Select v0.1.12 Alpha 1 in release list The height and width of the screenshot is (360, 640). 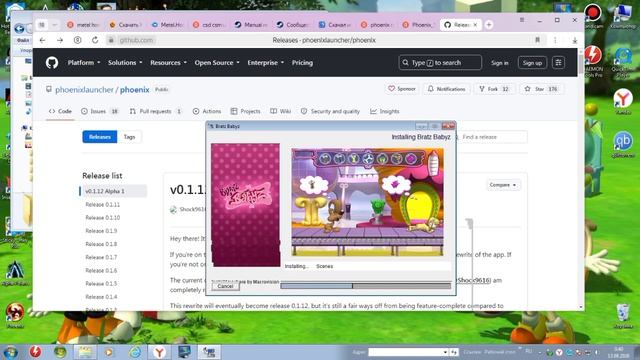point(113,191)
